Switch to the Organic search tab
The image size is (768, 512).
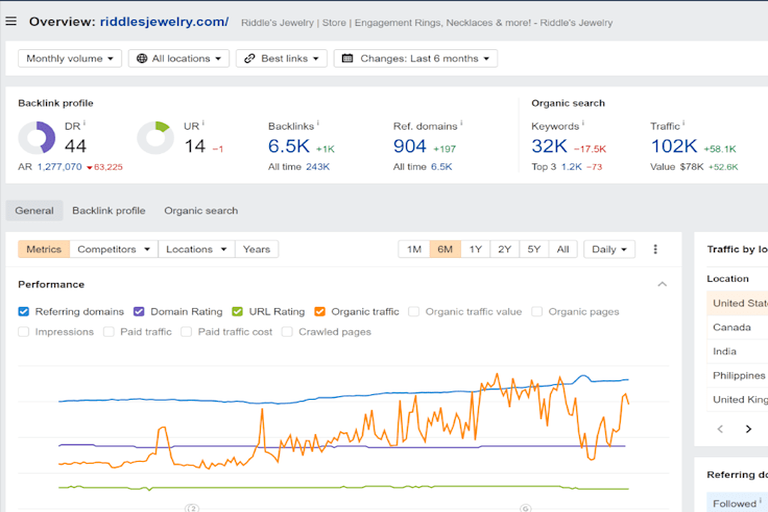(201, 210)
